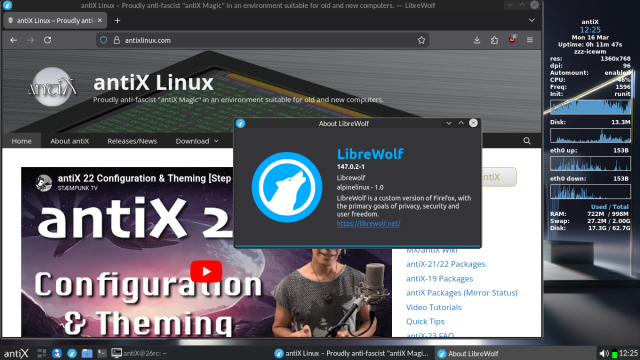Image resolution: width=640 pixels, height=360 pixels.
Task: Bookmark this page with the star icon
Action: pos(421,40)
